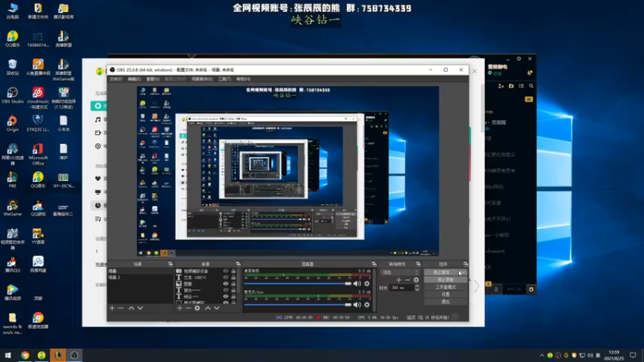This screenshot has height=362, width=644.
Task: Open WeGame desktop shortcut
Action: click(12, 208)
